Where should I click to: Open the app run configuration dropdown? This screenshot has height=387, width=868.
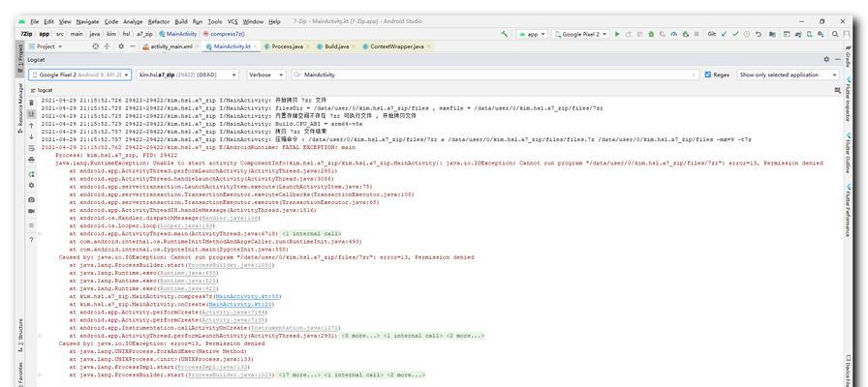pos(532,34)
